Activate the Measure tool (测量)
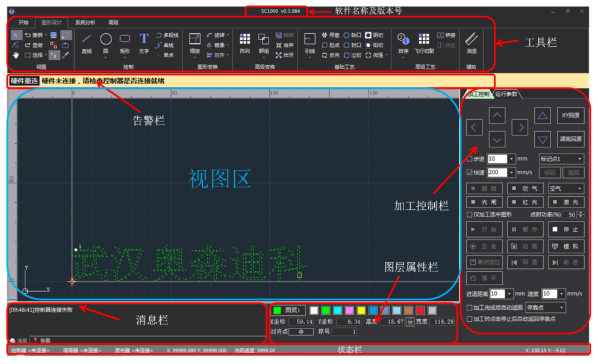The image size is (598, 364). coord(472,43)
